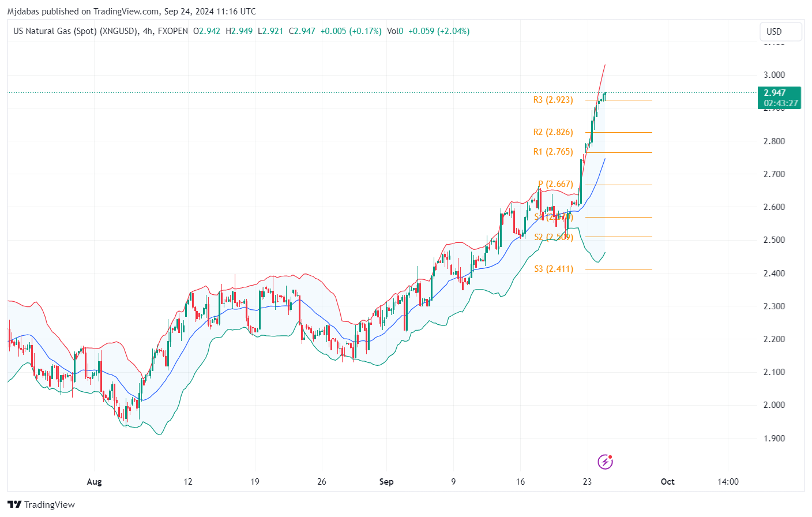Click the TradingView logo at bottom left
Screen dimensions: 812x517
[x=42, y=504]
